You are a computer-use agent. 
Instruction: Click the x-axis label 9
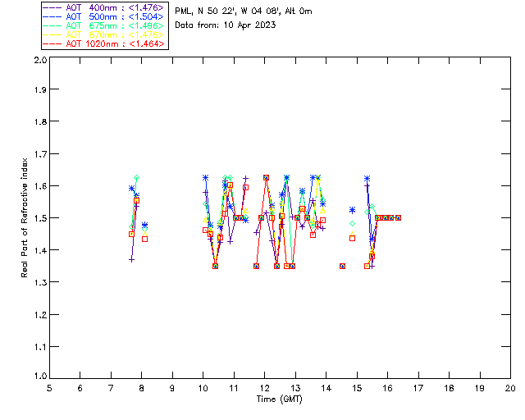[x=172, y=388]
